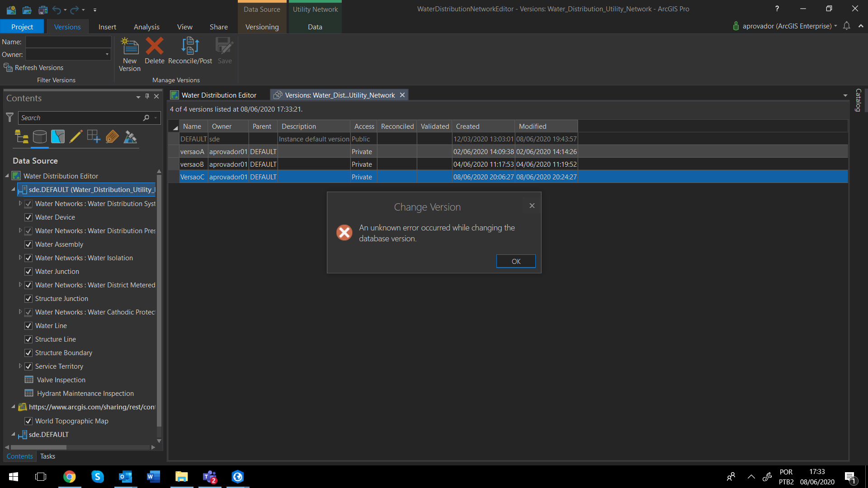The image size is (868, 488).
Task: Click the Delete version icon
Action: (x=154, y=47)
